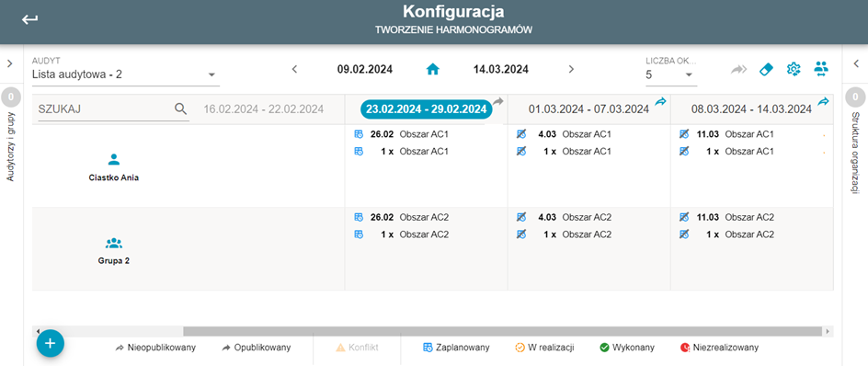Open the gear settings icon
The height and width of the screenshot is (366, 868).
(x=794, y=69)
